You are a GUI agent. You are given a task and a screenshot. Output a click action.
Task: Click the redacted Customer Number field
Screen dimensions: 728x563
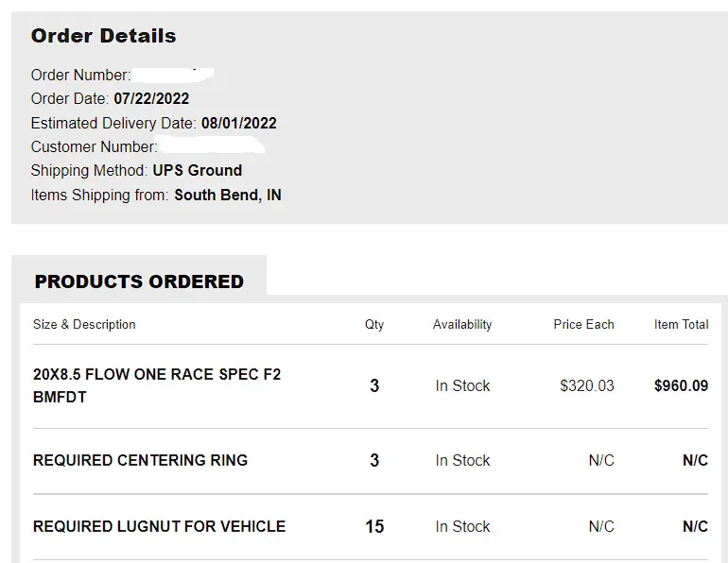coord(211,146)
